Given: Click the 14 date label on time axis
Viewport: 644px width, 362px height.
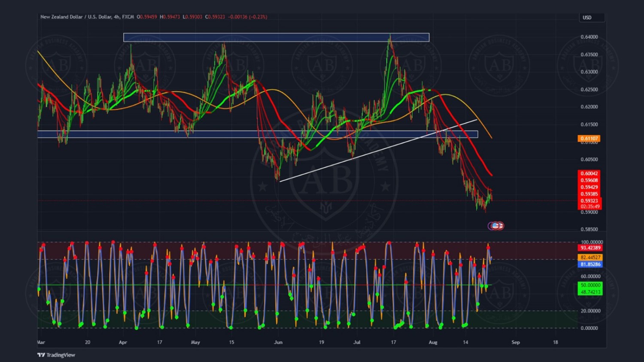Looking at the screenshot, I should (x=465, y=342).
